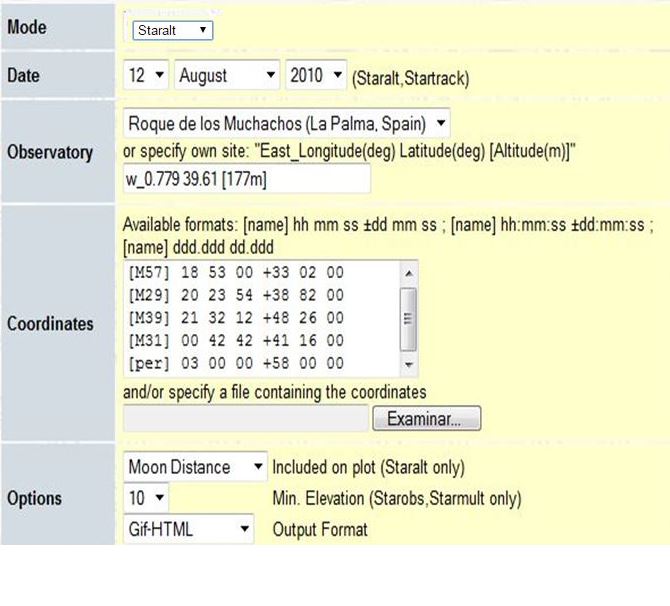Screen dimensions: 670x606
Task: Place cursor on the M29 coordinate line
Action: (x=236, y=295)
